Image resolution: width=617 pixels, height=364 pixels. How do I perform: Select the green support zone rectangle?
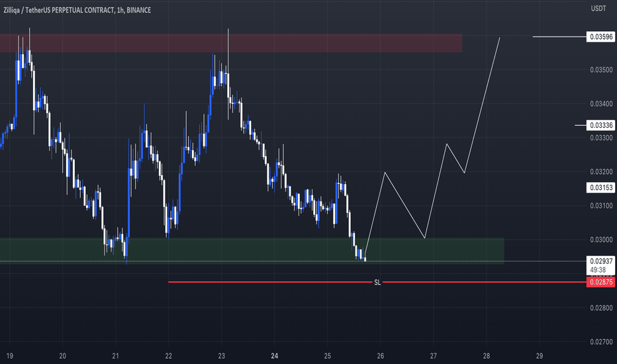point(252,251)
